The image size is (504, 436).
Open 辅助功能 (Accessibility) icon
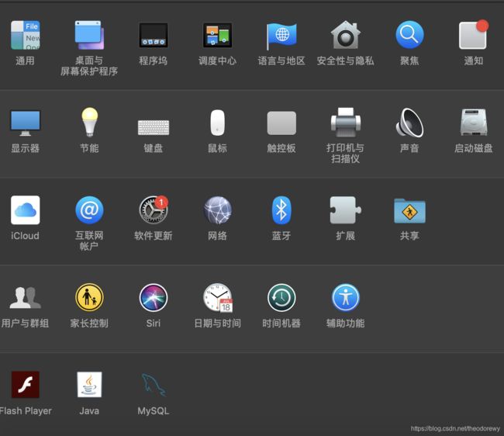click(346, 297)
